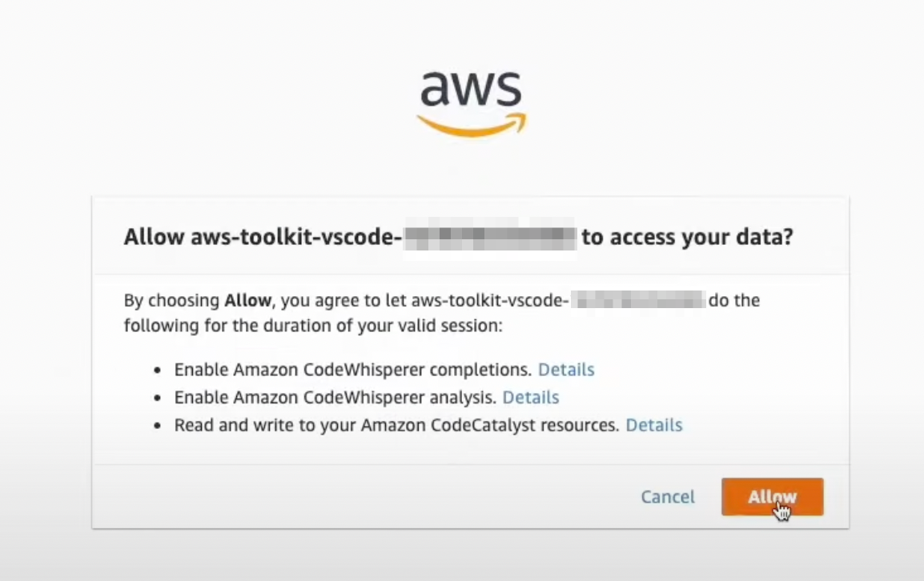Open Details for CodeCatalyst resources
Screen dimensions: 924x581
click(x=653, y=425)
